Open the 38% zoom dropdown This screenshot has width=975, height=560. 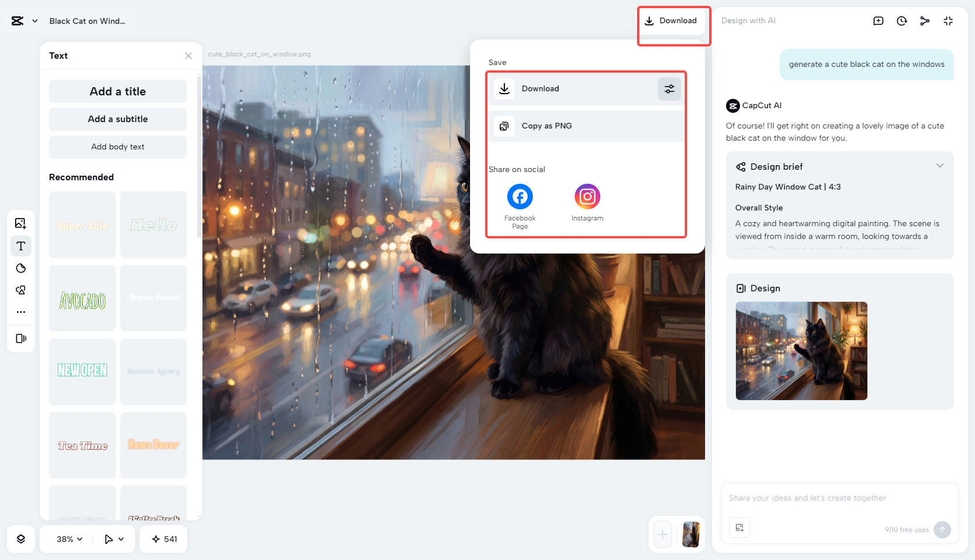tap(69, 539)
